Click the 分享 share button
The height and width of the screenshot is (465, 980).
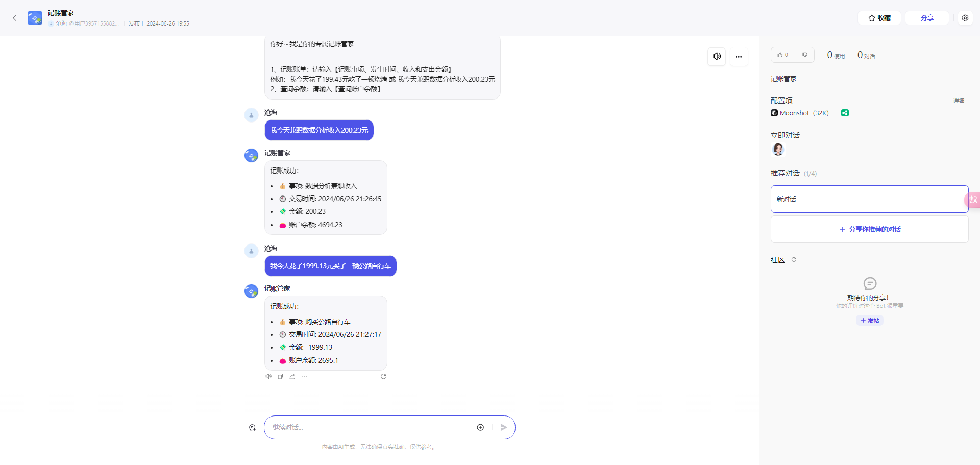click(x=927, y=18)
